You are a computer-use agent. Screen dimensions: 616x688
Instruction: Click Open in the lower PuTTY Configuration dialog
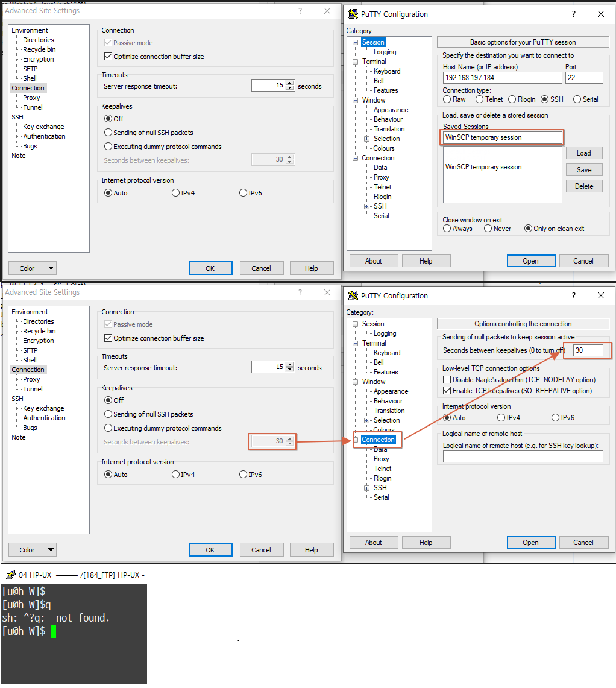[530, 543]
